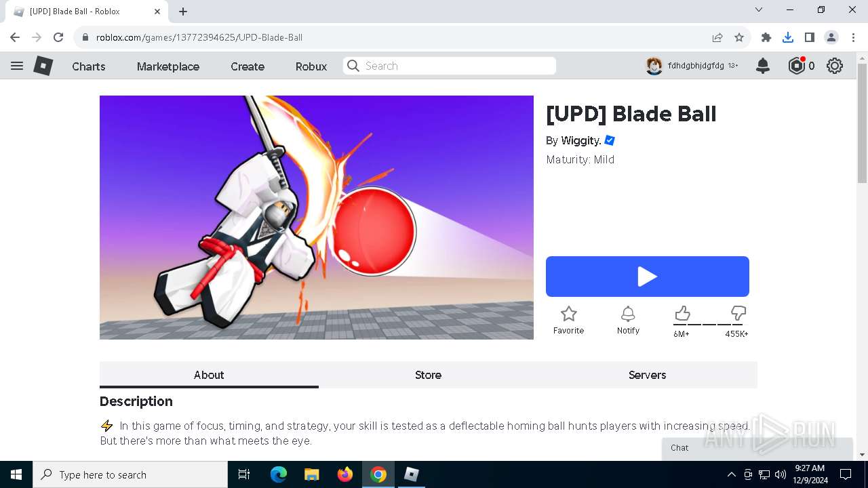Bookmark this tab with the star
Screen dimensions: 868x488
click(x=739, y=37)
